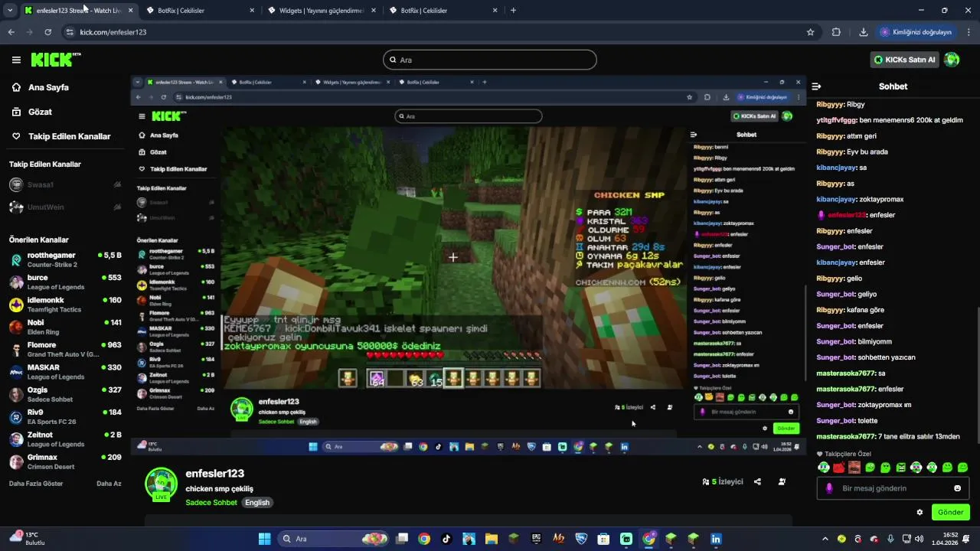Screen dimensions: 980x551
Task: Click the Windows Start button
Action: (264, 539)
